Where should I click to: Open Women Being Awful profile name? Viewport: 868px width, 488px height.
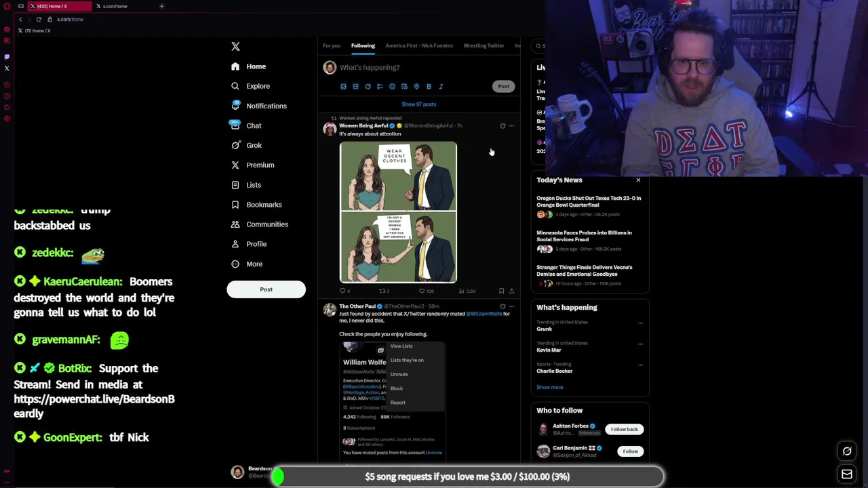pos(363,125)
